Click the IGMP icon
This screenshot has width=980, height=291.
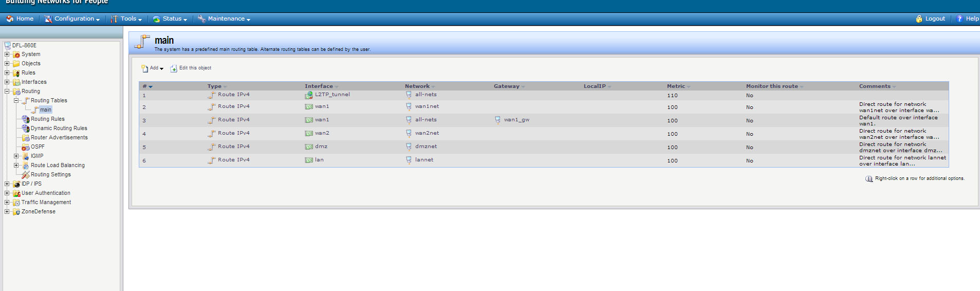[25, 156]
